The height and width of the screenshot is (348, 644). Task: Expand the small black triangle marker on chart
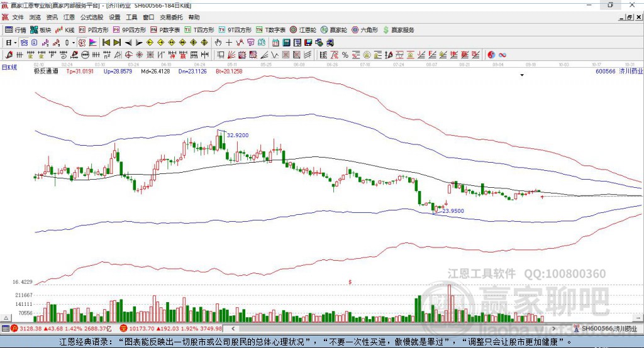click(522, 75)
